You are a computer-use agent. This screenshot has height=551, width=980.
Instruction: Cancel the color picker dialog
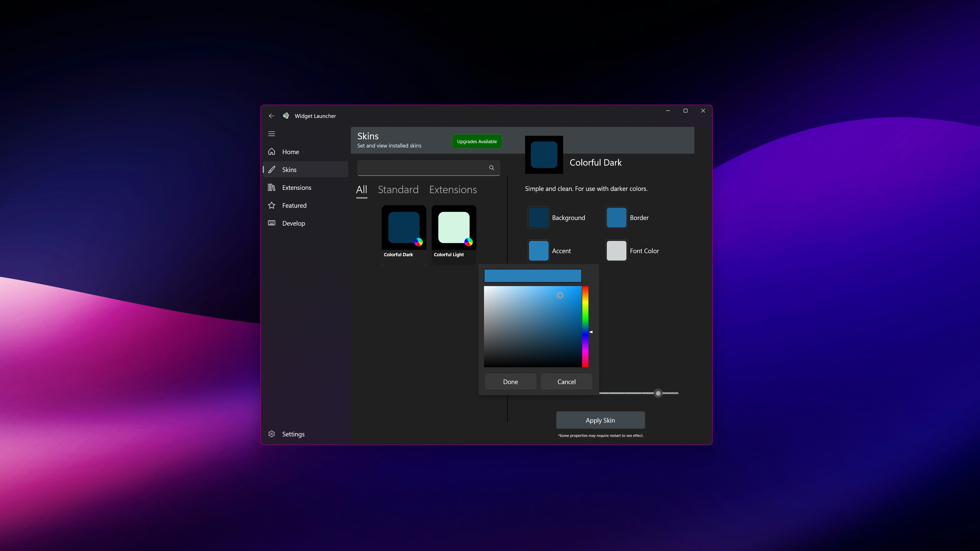(566, 381)
